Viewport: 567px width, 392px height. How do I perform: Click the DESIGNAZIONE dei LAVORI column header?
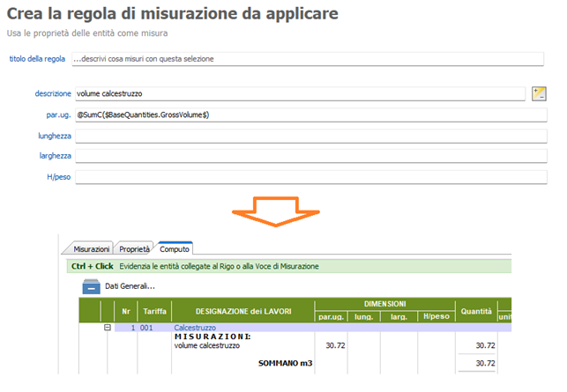coord(242,310)
